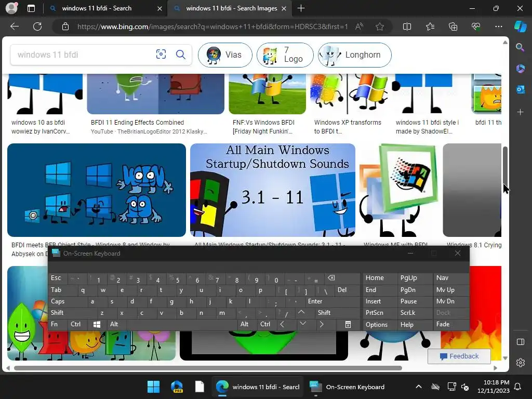
Task: Open the tab actions menu icon
Action: 31,8
